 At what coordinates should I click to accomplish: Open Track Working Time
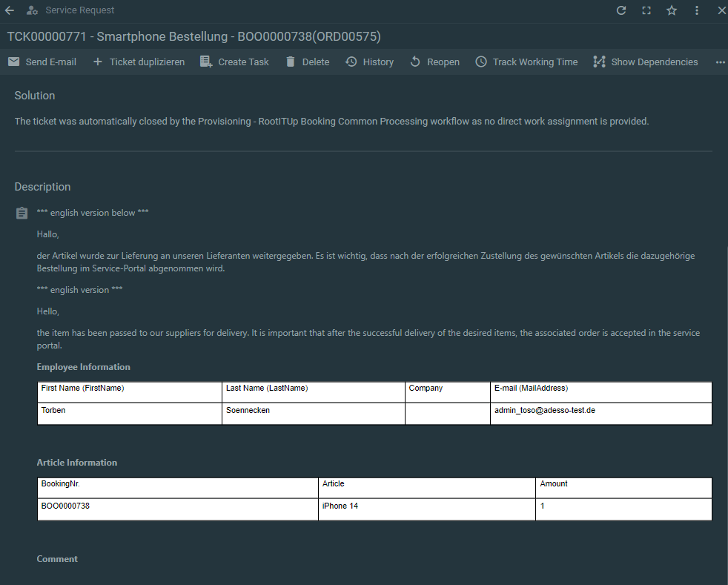tap(535, 62)
